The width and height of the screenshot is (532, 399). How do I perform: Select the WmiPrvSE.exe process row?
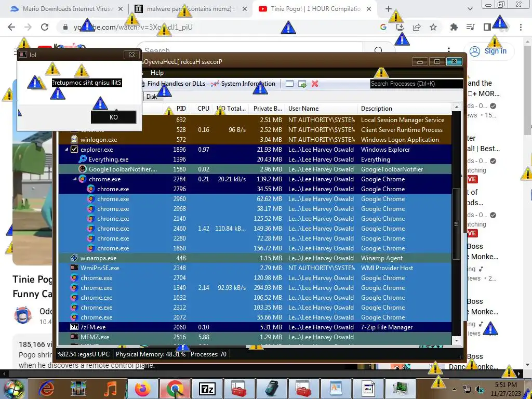(255, 268)
